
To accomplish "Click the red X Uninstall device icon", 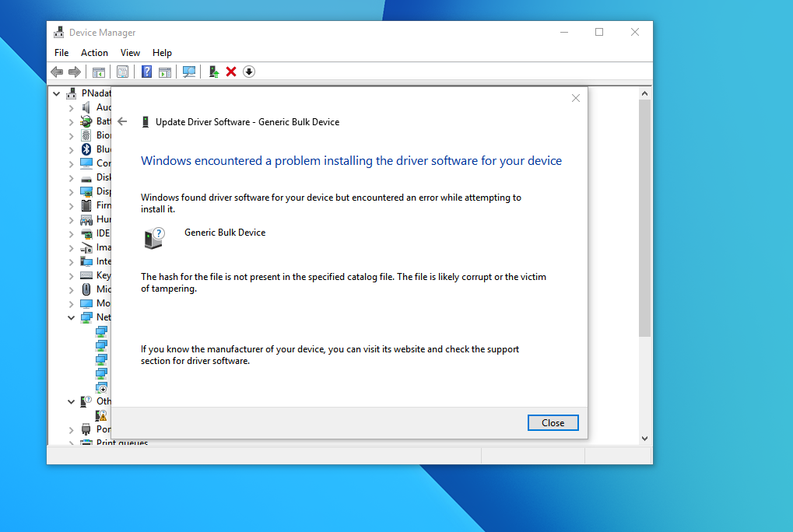I will [231, 72].
